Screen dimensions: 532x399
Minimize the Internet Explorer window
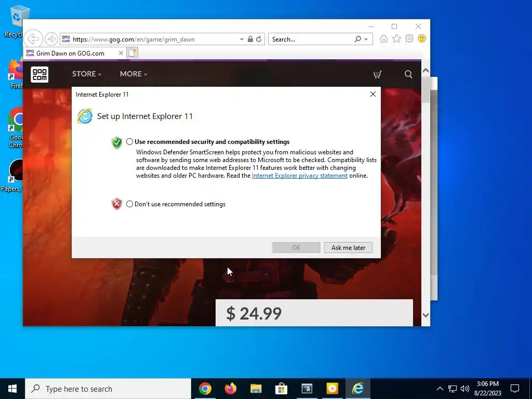[x=371, y=26]
